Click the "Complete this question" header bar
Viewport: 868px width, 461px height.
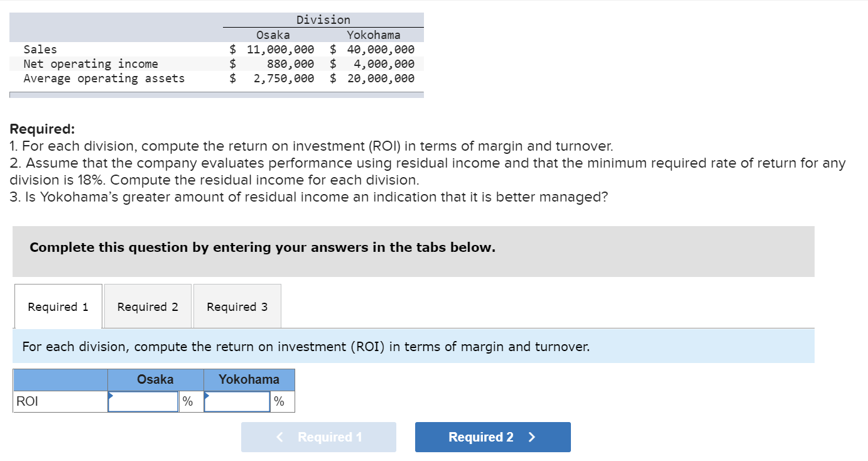coord(261,247)
